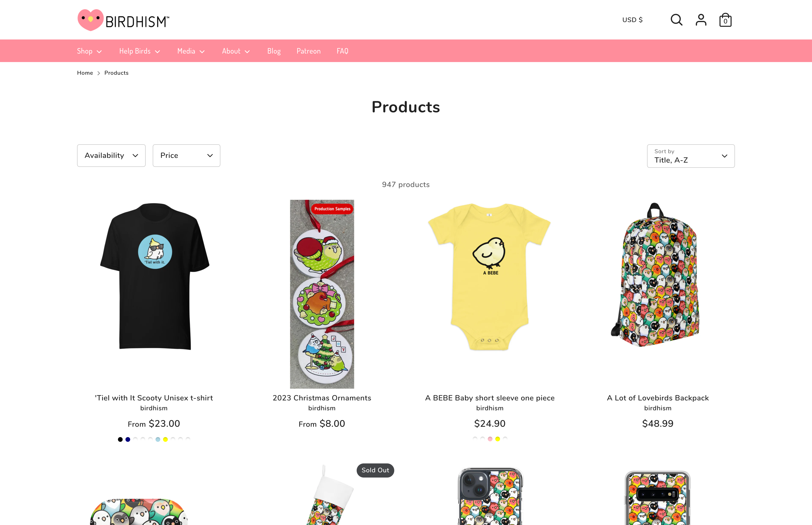
Task: Choose the pink swatch on BEBE one piece
Action: pos(490,439)
